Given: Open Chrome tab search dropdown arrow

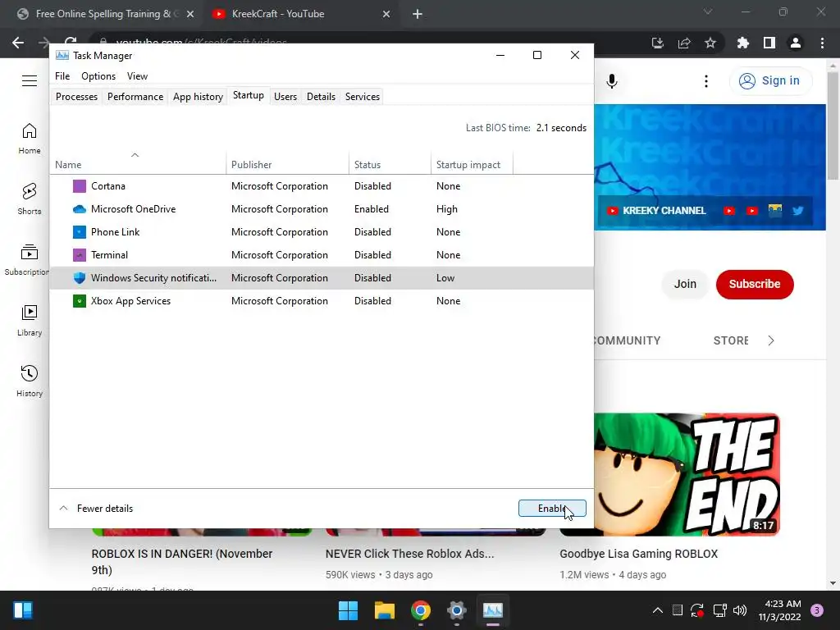Looking at the screenshot, I should pyautogui.click(x=708, y=11).
